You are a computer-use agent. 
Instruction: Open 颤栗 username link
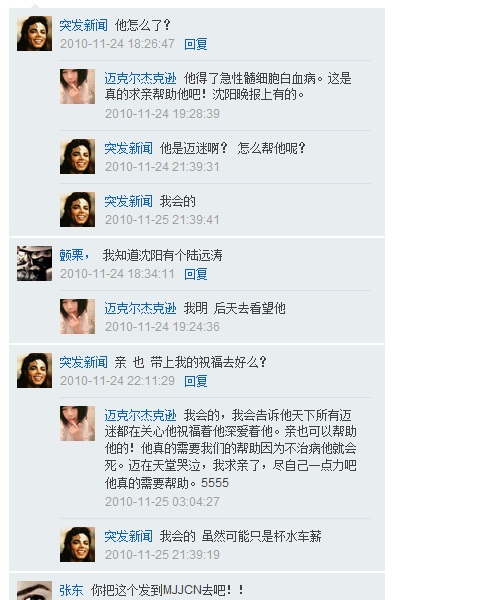point(74,255)
